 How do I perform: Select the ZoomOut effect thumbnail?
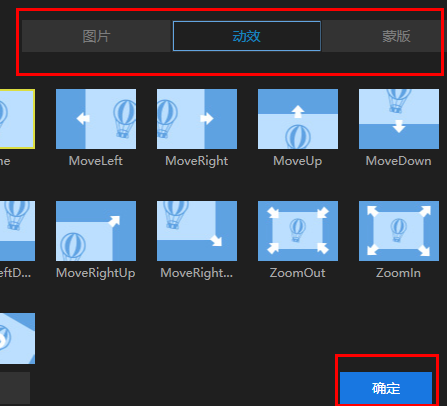coord(298,231)
